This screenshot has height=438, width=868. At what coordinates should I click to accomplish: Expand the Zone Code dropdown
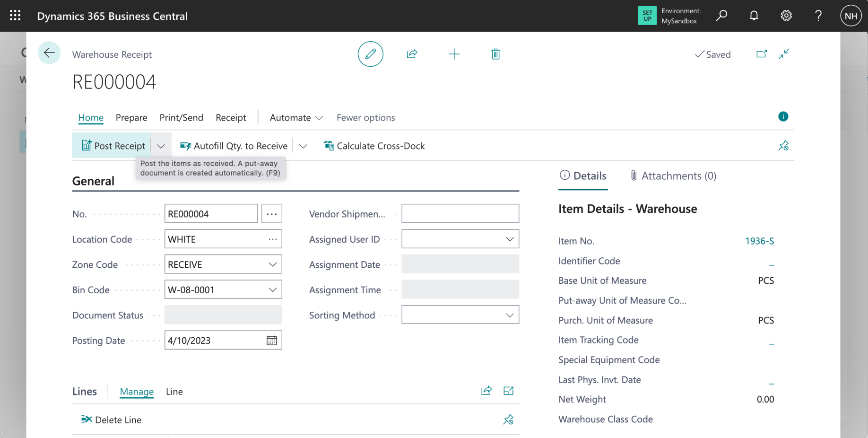coord(273,264)
